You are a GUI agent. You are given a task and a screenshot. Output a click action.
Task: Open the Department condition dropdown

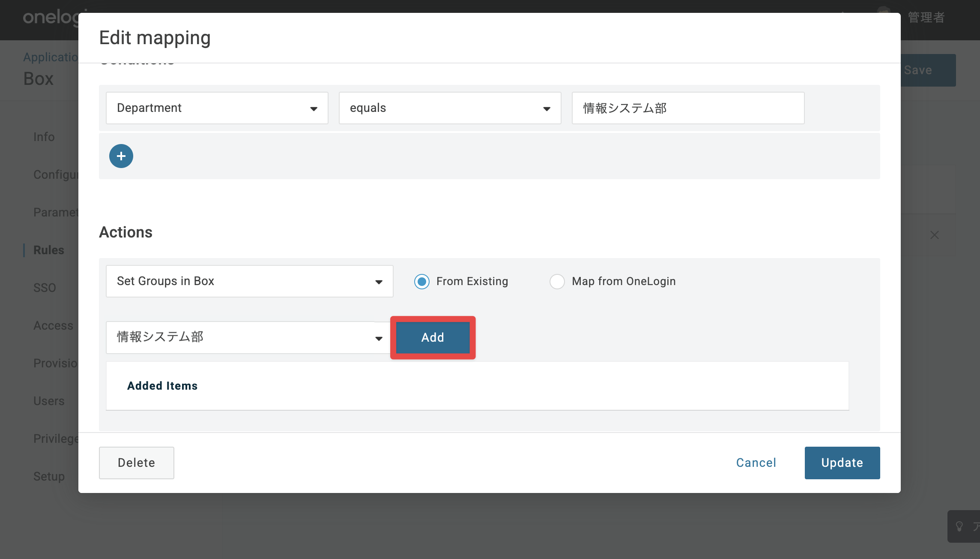pos(217,108)
